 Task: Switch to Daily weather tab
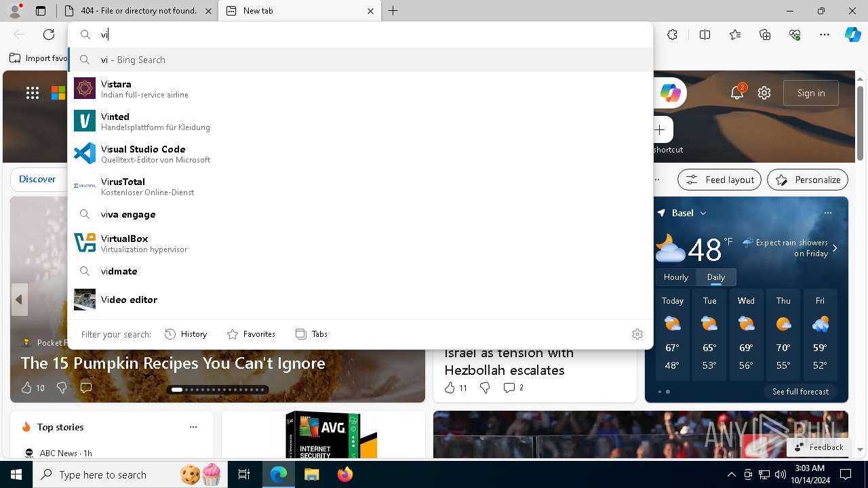(x=716, y=277)
